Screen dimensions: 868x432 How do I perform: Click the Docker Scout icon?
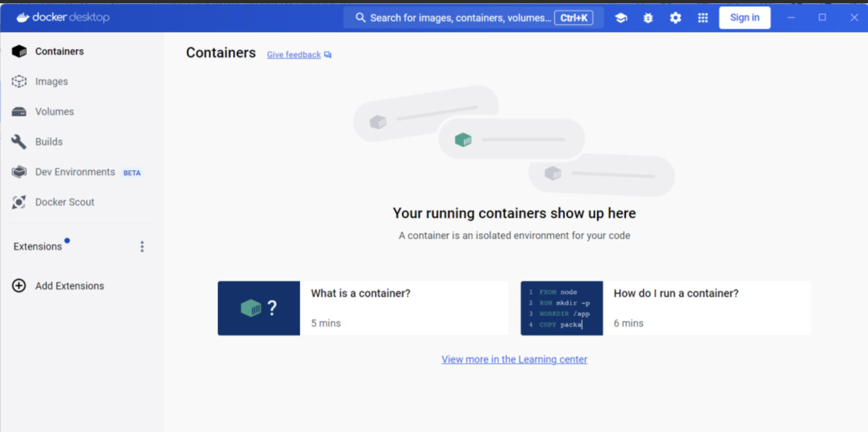[x=19, y=202]
